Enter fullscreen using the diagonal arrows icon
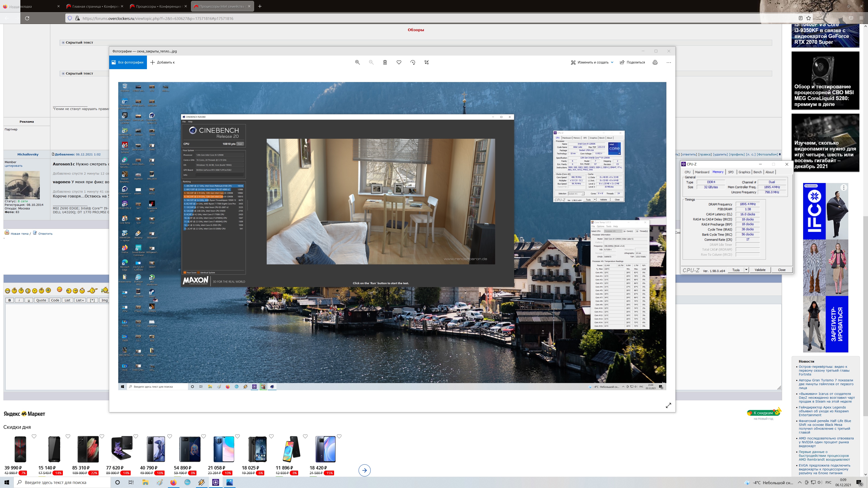The width and height of the screenshot is (868, 488). coord(669,405)
